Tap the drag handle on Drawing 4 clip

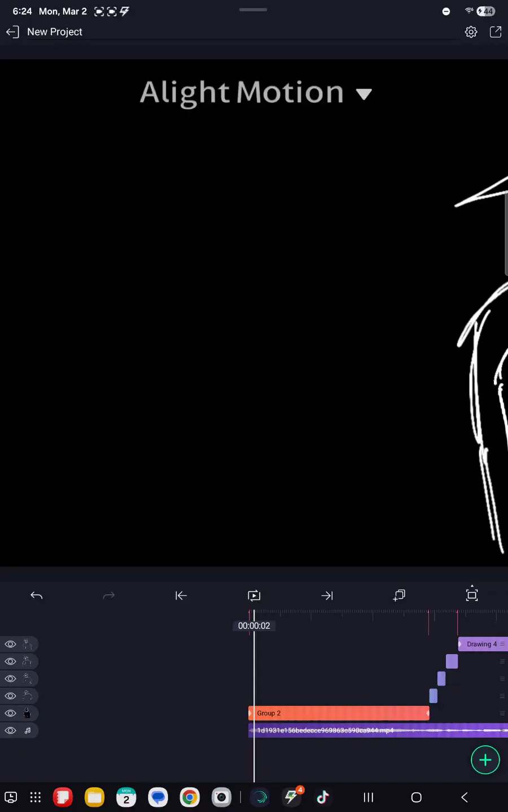502,644
